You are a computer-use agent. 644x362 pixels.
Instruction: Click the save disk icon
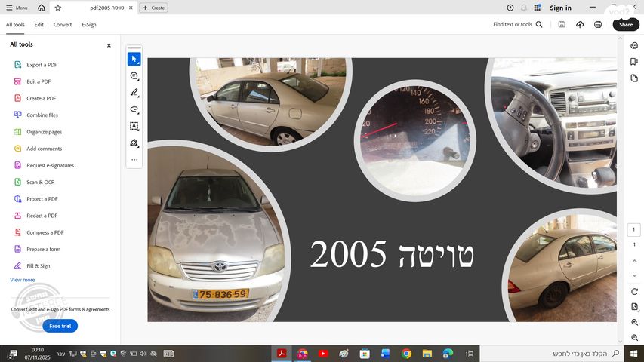click(x=562, y=25)
